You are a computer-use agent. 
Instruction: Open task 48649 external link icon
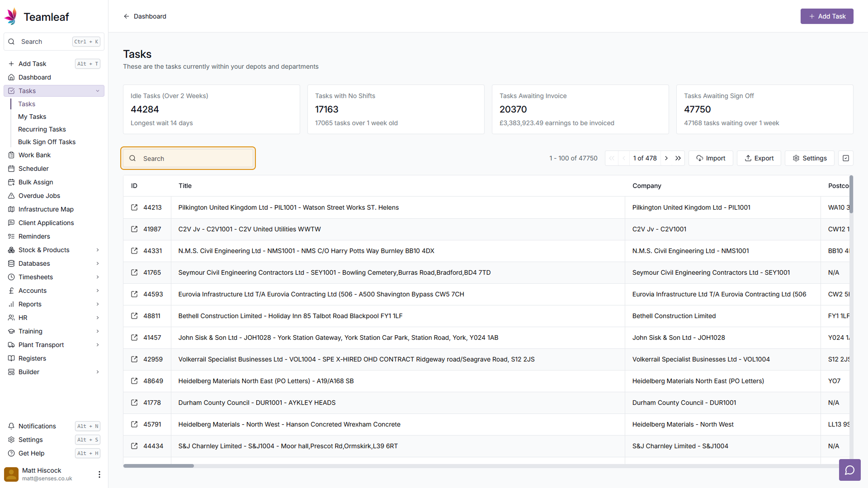(x=134, y=381)
